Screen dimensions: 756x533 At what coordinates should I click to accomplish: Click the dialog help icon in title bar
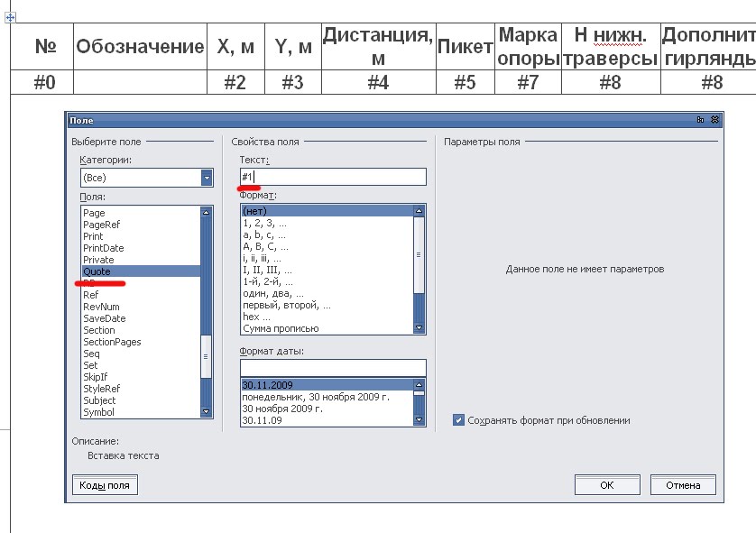click(x=701, y=118)
